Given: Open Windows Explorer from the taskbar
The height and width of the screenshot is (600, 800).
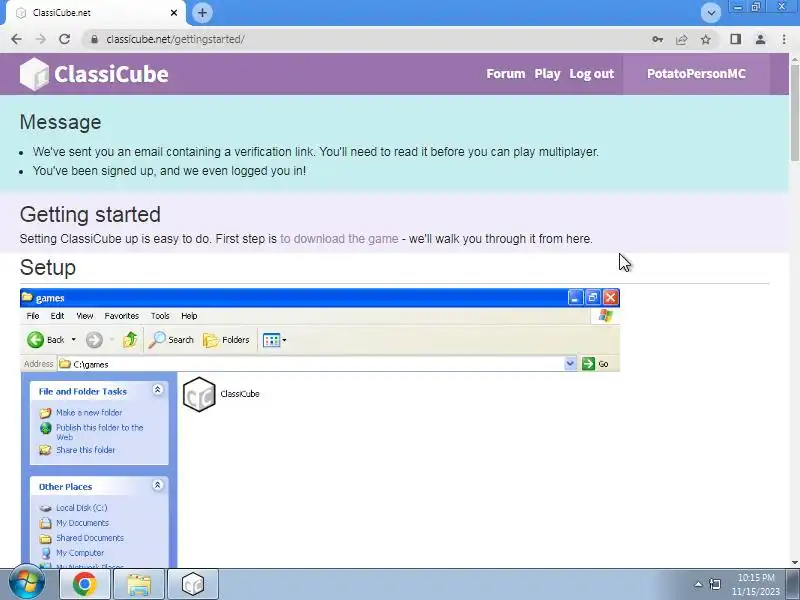Looking at the screenshot, I should tap(139, 584).
